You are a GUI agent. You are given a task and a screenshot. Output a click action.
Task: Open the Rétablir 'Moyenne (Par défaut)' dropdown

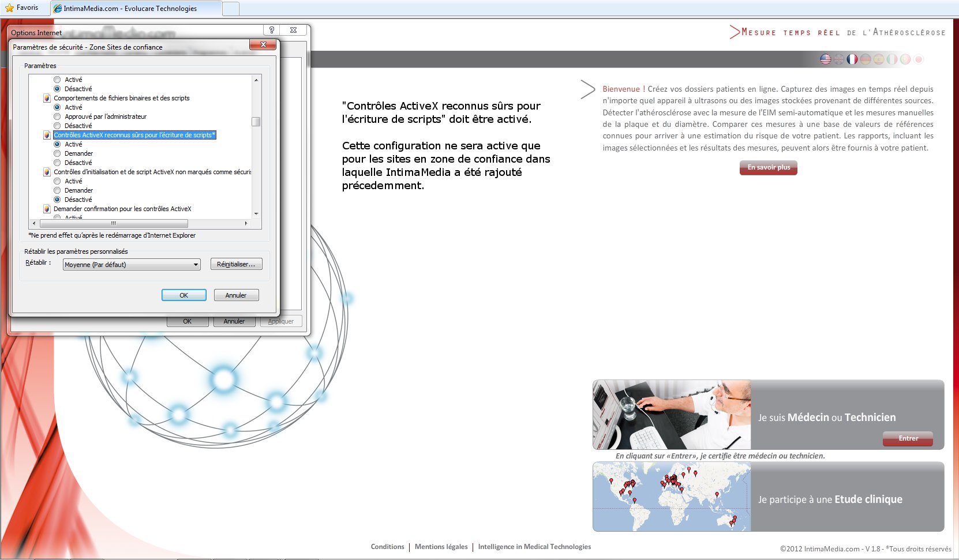click(132, 265)
